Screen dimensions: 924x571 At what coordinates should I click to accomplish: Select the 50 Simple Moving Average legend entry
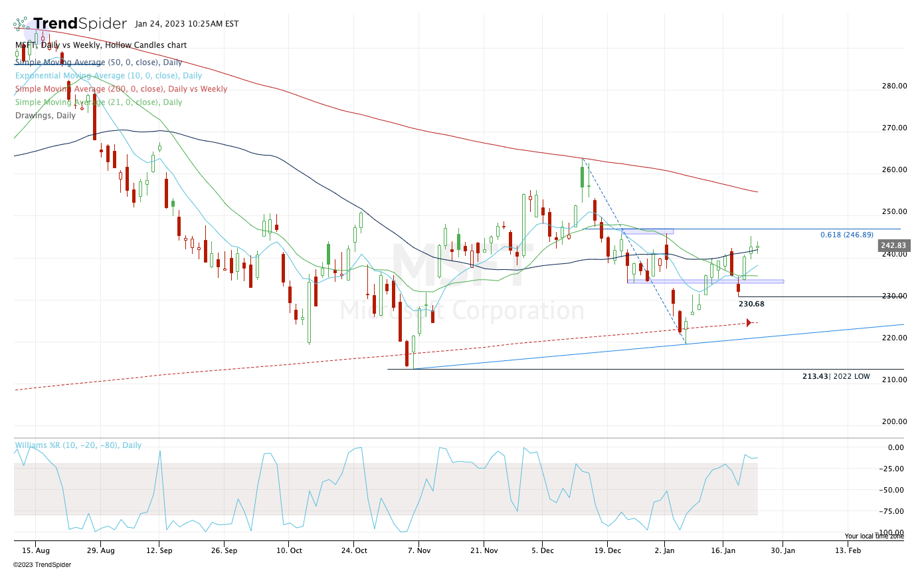[x=98, y=62]
